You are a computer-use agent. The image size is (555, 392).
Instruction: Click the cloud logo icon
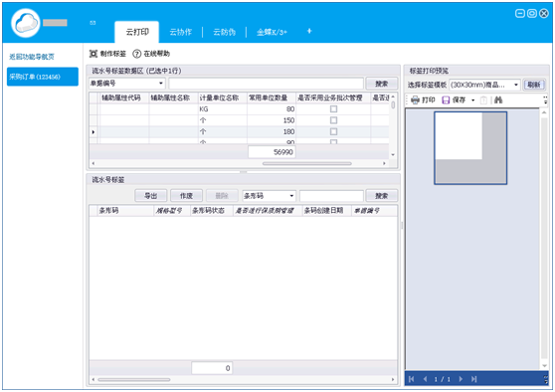click(26, 23)
